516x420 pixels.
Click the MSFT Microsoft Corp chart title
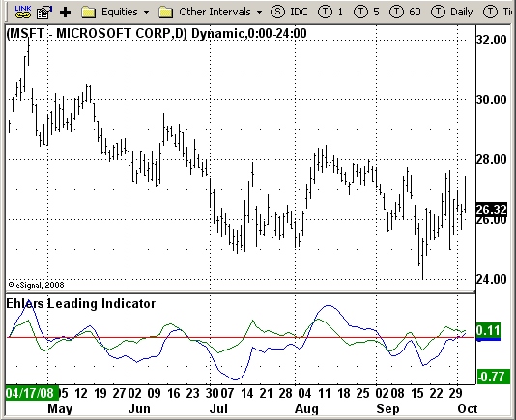157,34
